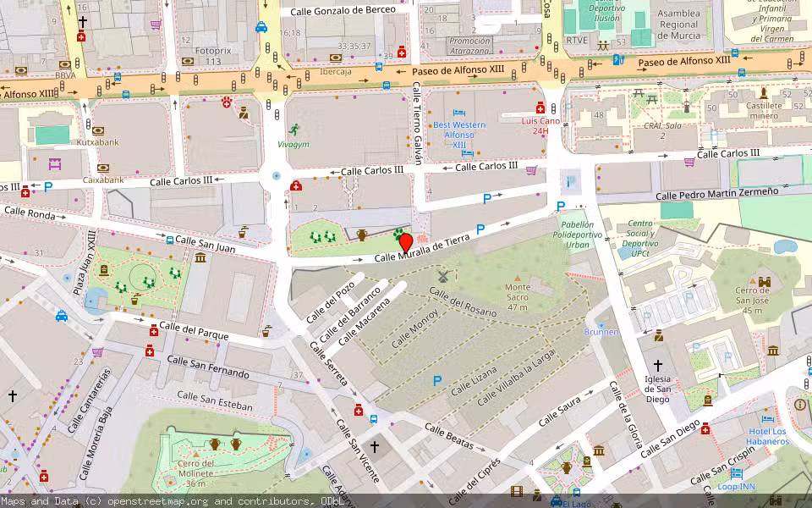812x508 pixels.
Task: Click the toilets icon beside RTVE
Action: coord(603,46)
